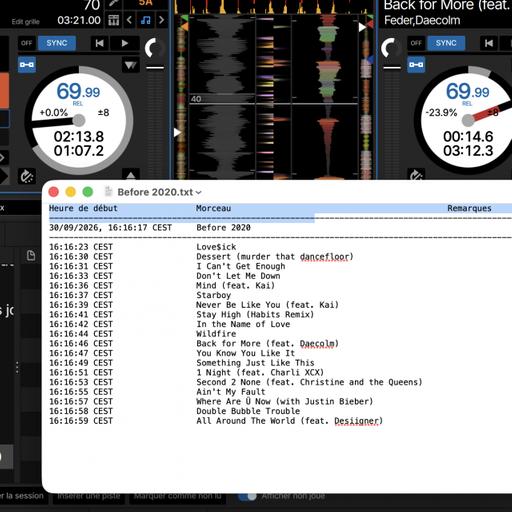Enable SYNC on left deck
Screen dimensions: 512x512
click(57, 43)
